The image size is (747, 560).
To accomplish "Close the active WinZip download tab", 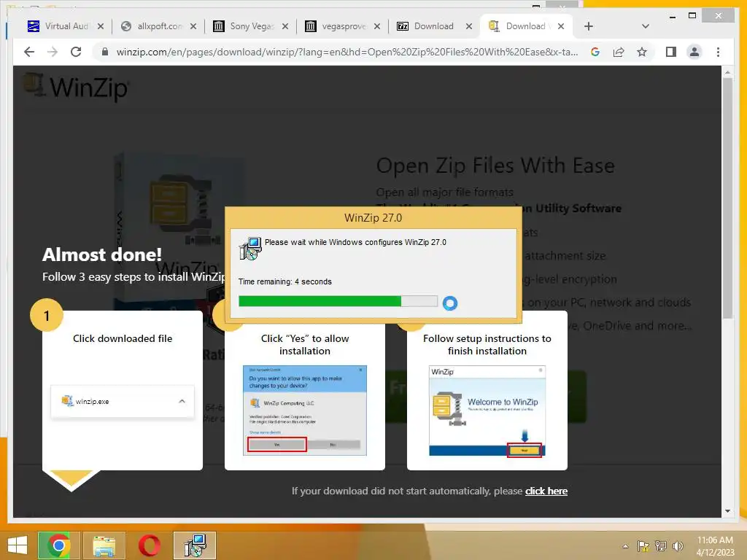I will (x=561, y=26).
